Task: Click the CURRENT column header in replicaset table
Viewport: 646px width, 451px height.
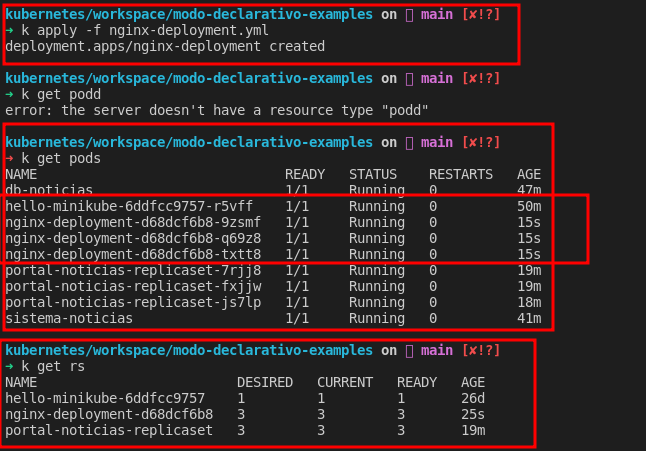Action: [345, 382]
